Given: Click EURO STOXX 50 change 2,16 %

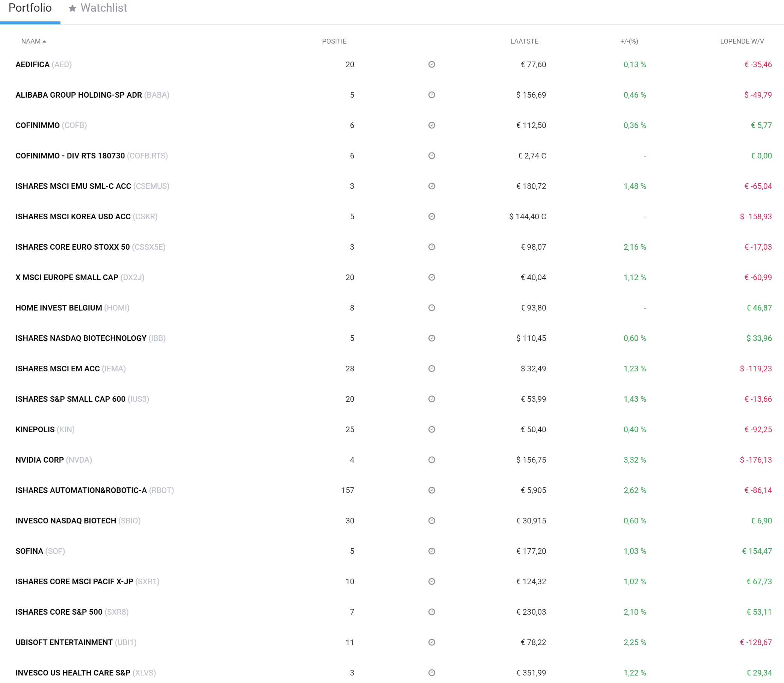Looking at the screenshot, I should coord(635,247).
